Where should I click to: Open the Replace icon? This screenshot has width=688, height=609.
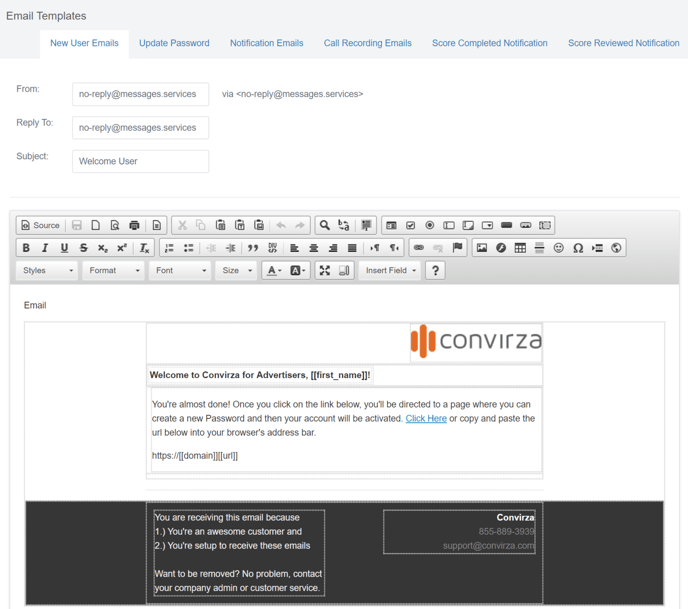344,225
